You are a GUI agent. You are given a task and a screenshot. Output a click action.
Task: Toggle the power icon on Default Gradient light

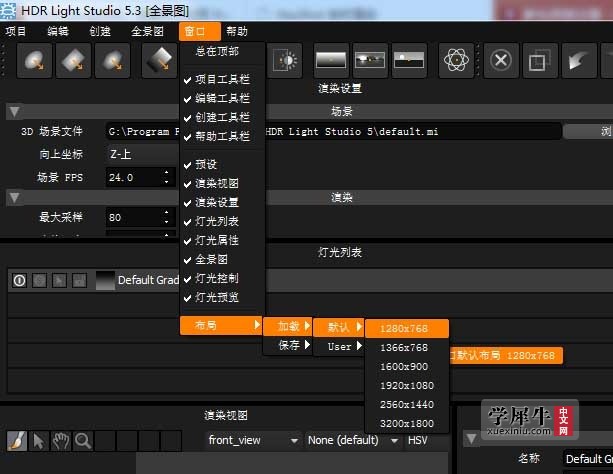(x=20, y=280)
